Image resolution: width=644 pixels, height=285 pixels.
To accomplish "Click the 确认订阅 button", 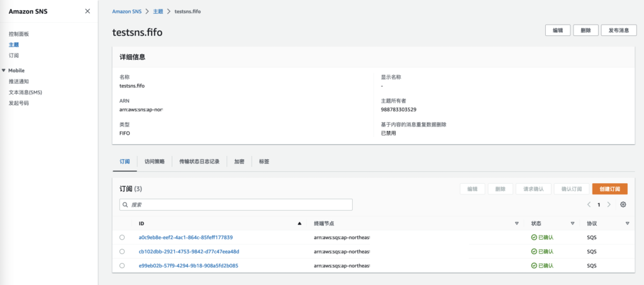I will [x=571, y=189].
